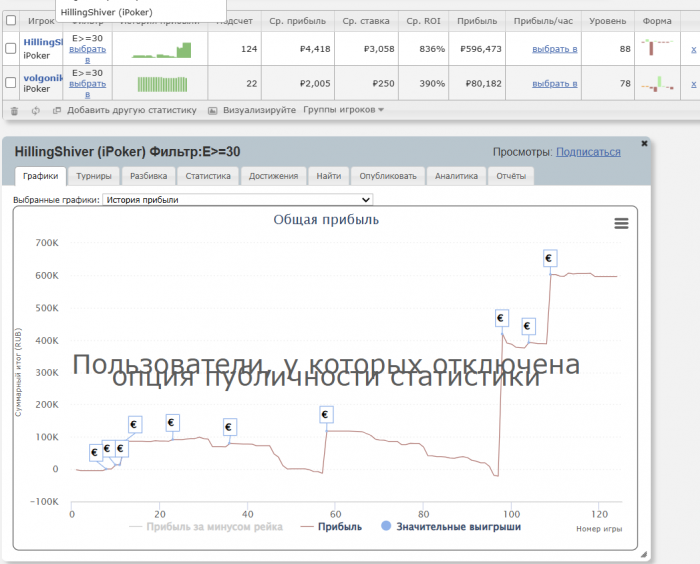This screenshot has height=564, width=700.
Task: Expand the Группы игроков dropdown
Action: coord(343,110)
